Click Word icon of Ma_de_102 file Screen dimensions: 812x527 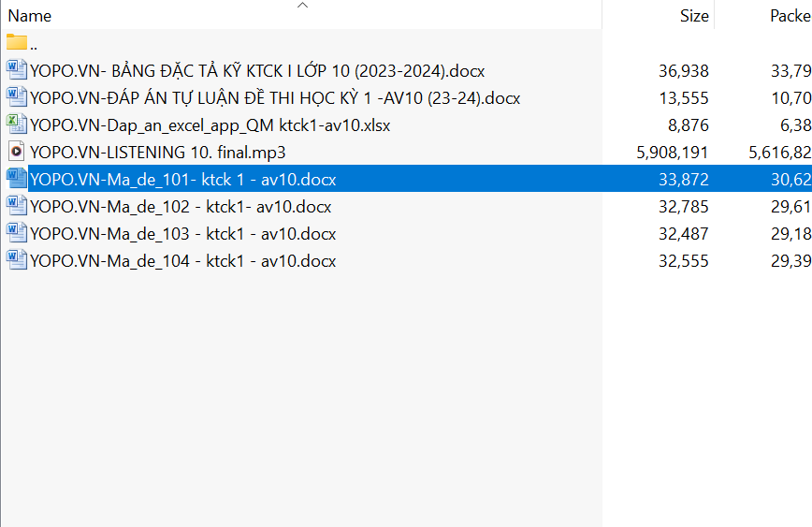[x=16, y=206]
